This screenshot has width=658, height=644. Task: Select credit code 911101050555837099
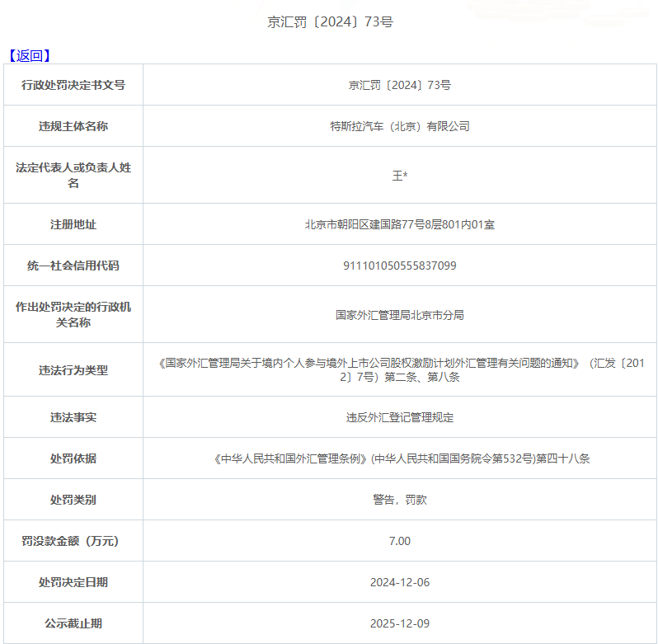(399, 266)
